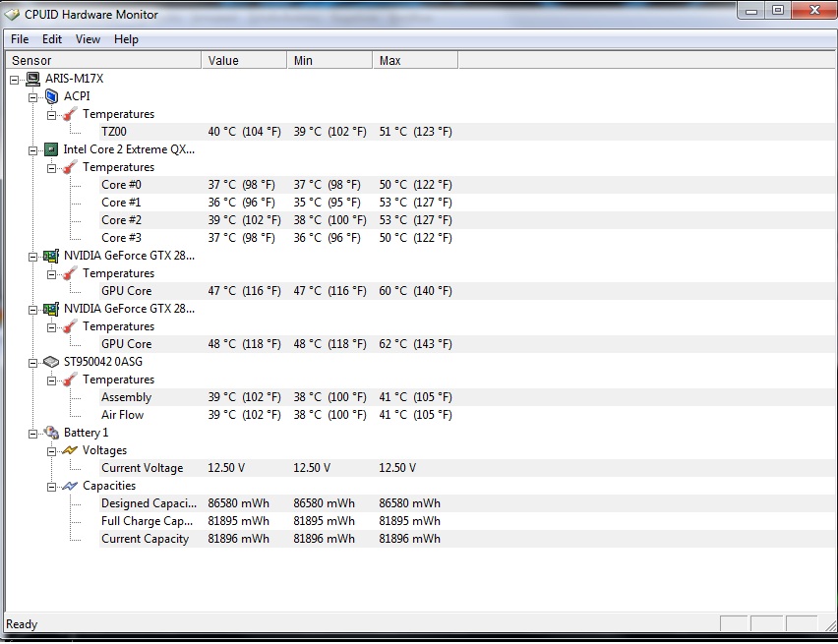
Task: Minimize the Hardware Monitor window
Action: tap(751, 10)
